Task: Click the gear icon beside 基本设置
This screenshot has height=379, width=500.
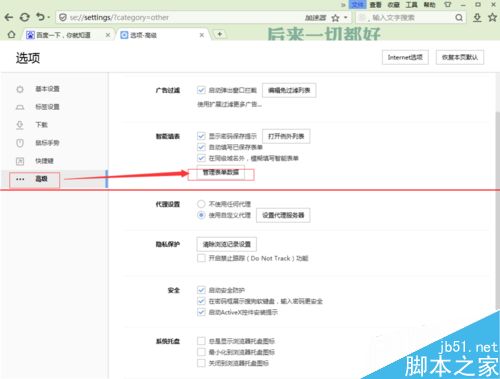Action: point(20,89)
